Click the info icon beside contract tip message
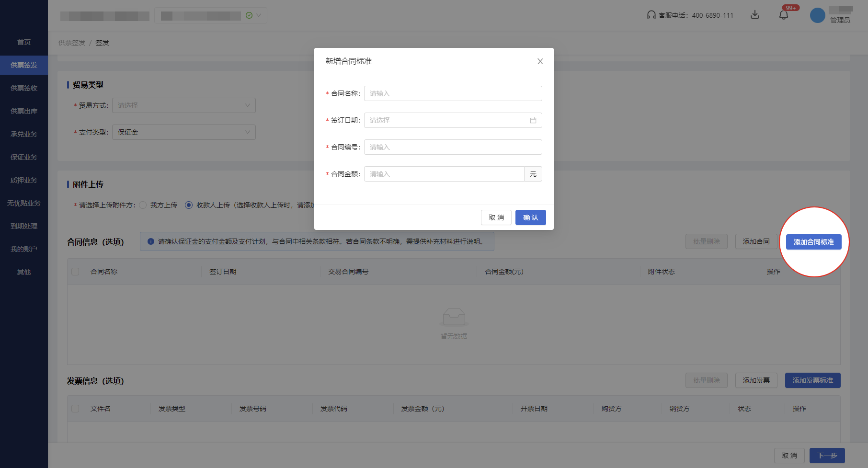The height and width of the screenshot is (468, 868). pyautogui.click(x=150, y=241)
